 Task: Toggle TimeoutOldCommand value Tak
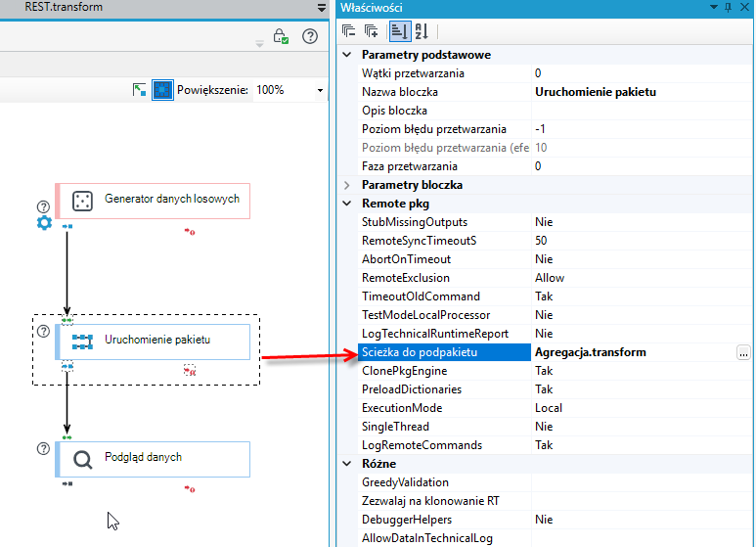point(642,296)
